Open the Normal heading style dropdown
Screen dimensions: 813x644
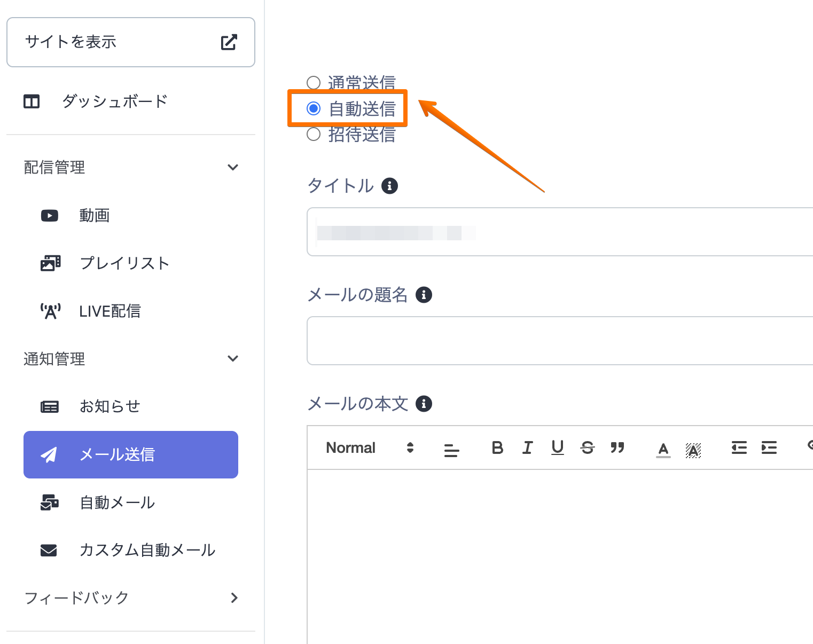point(370,447)
